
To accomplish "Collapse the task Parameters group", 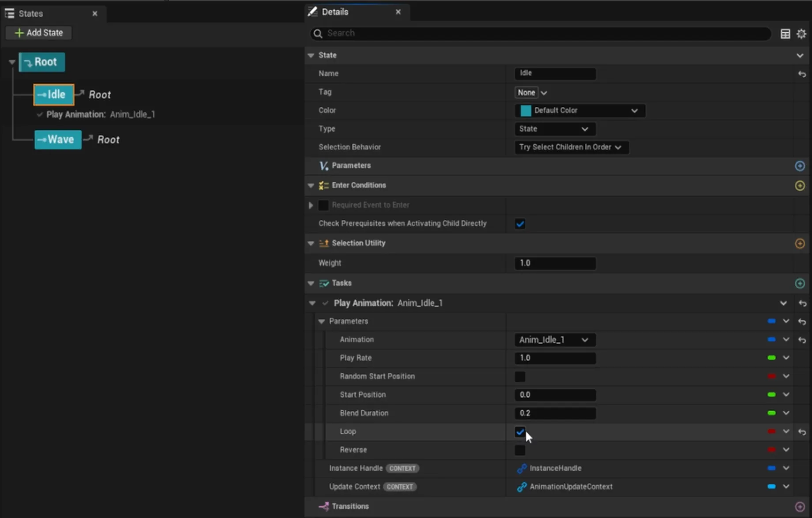I will 321,322.
